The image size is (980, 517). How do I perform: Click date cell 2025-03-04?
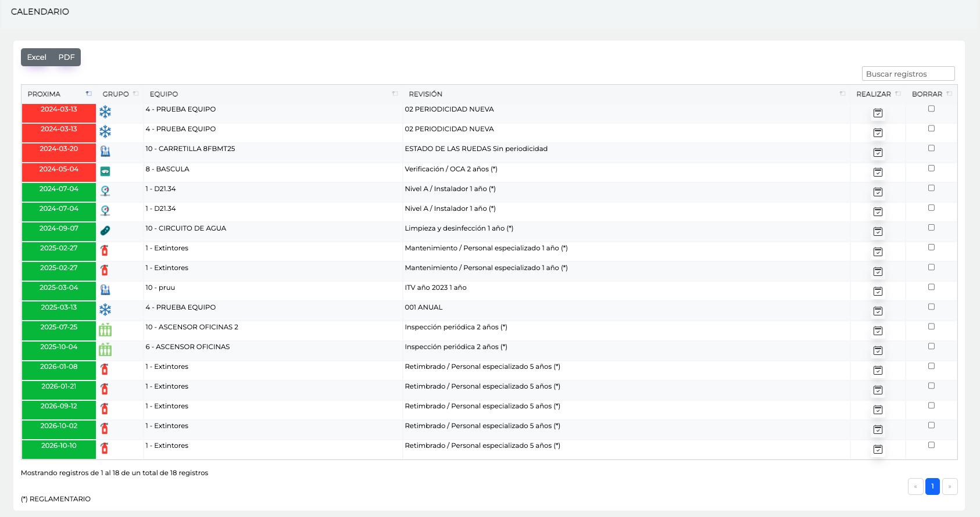pyautogui.click(x=59, y=292)
